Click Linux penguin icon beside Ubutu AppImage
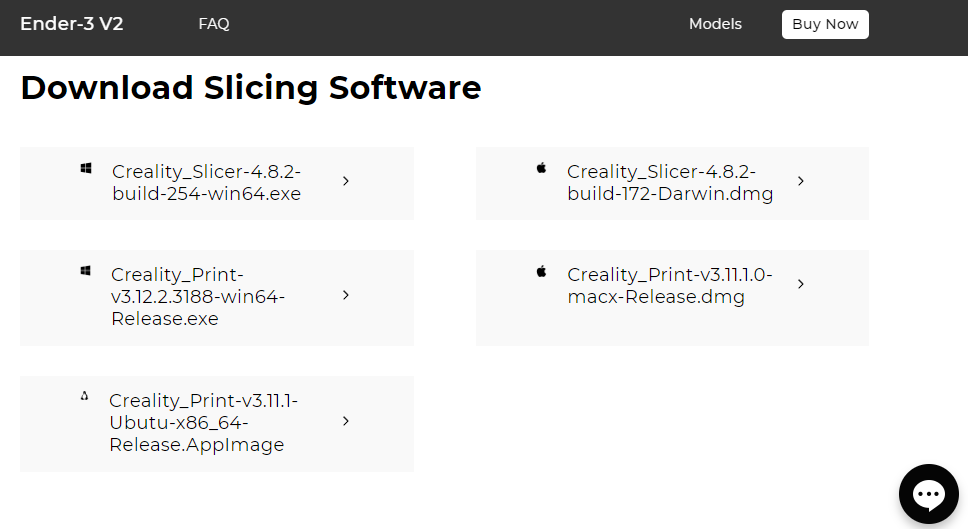Screen dimensions: 968x529 click(85, 396)
